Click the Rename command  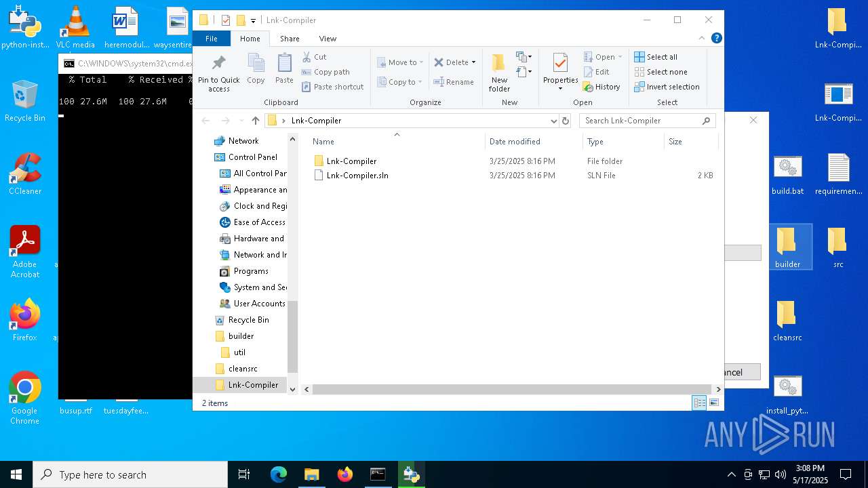click(x=454, y=82)
